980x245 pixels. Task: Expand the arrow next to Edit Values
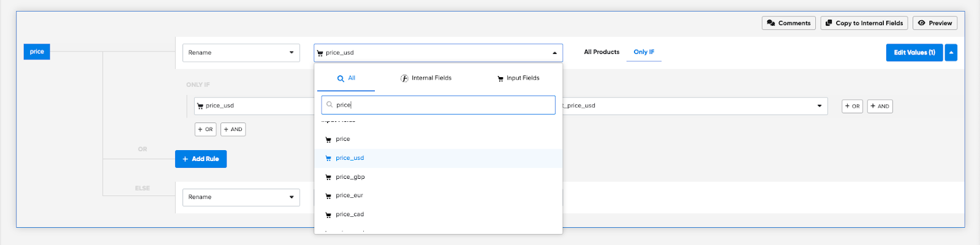[951, 53]
